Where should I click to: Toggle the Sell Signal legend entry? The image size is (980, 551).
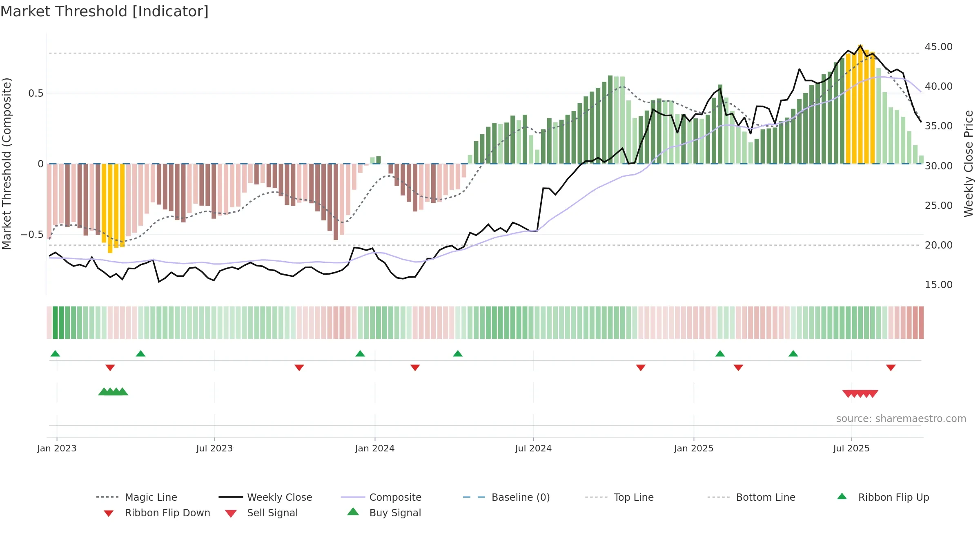261,513
